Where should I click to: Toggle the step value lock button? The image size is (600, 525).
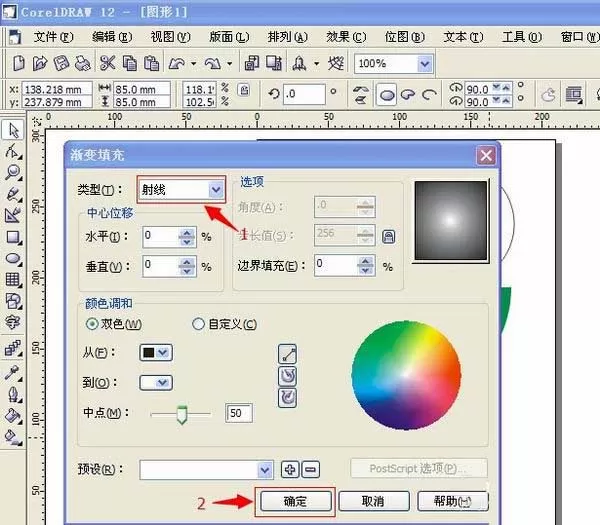click(388, 236)
